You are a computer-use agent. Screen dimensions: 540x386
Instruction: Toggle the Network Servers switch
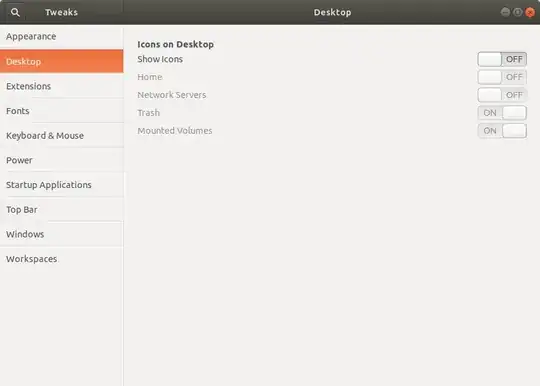[502, 95]
